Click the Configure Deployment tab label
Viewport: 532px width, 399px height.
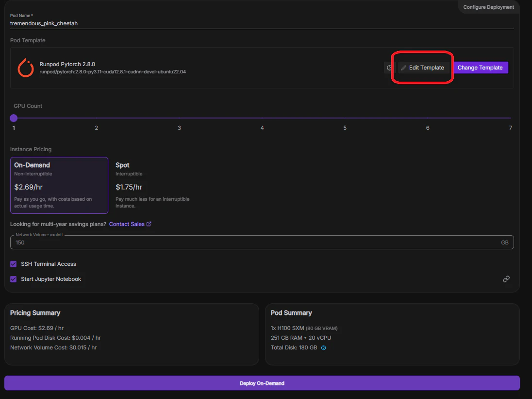pyautogui.click(x=489, y=7)
